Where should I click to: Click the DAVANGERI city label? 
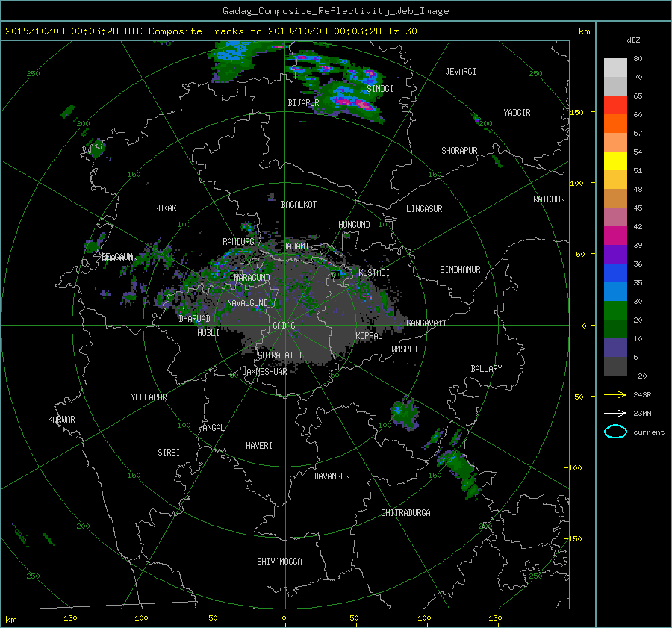pyautogui.click(x=334, y=476)
